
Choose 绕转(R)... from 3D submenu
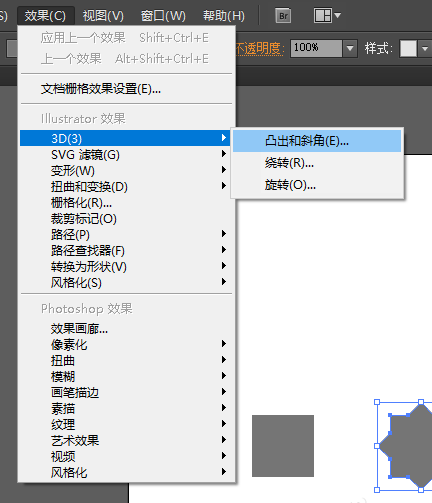click(317, 163)
